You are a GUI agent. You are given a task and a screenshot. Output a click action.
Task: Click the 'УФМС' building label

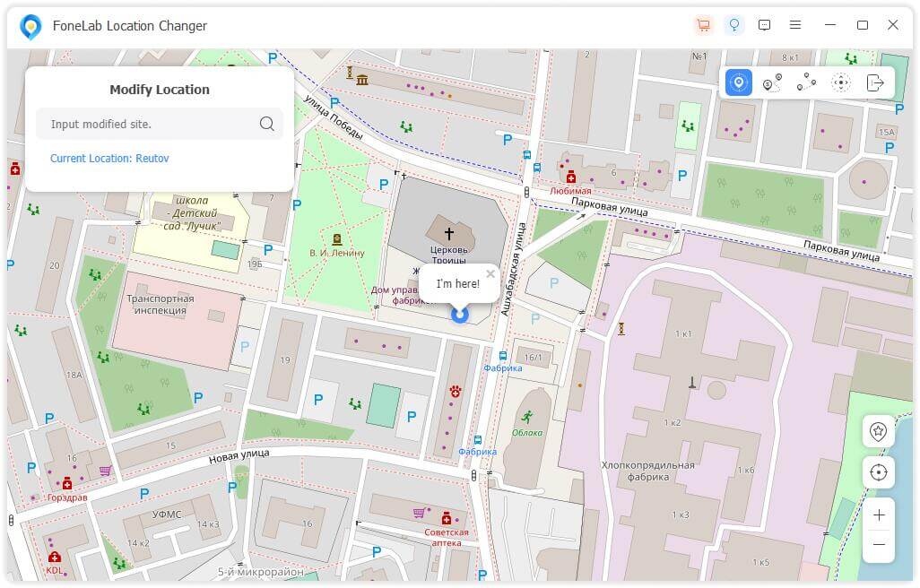pyautogui.click(x=167, y=514)
